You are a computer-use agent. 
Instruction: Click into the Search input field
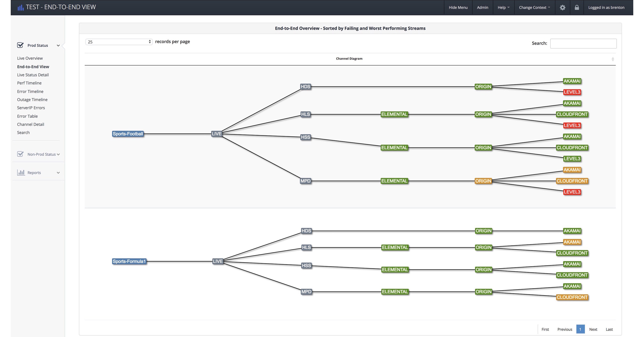point(583,43)
